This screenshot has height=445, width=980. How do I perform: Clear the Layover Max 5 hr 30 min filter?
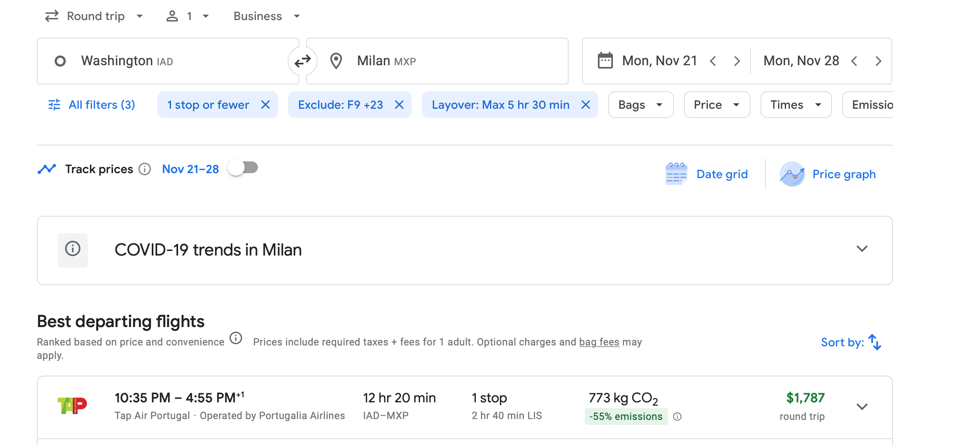coord(586,105)
